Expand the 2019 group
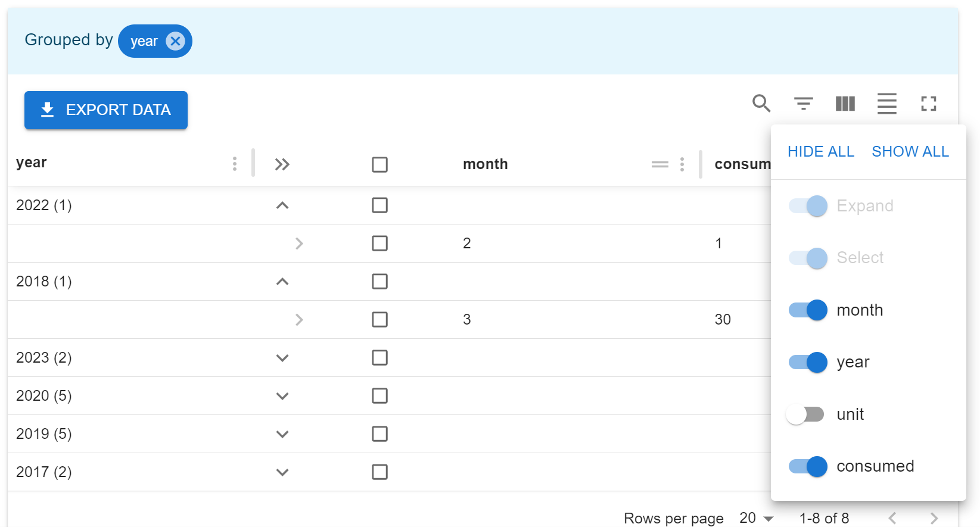 tap(282, 434)
